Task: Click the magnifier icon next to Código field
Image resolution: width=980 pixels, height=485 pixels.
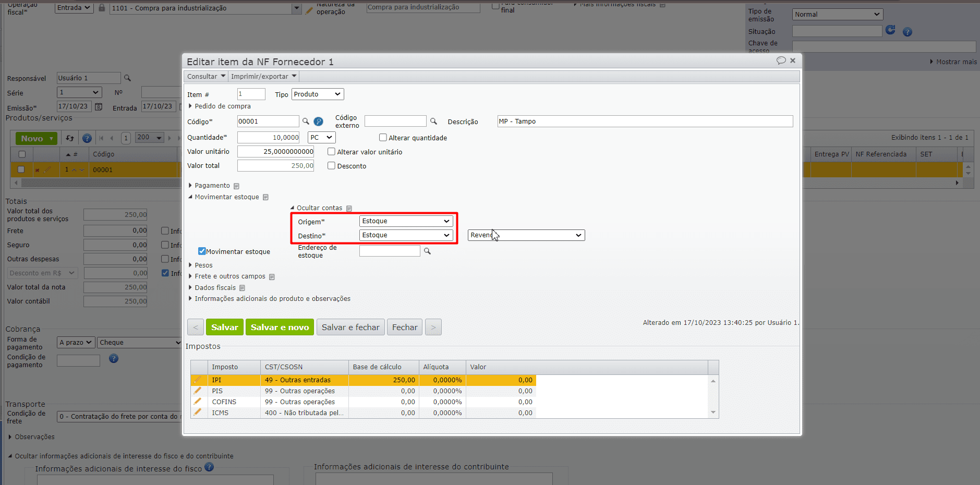Action: pyautogui.click(x=306, y=122)
